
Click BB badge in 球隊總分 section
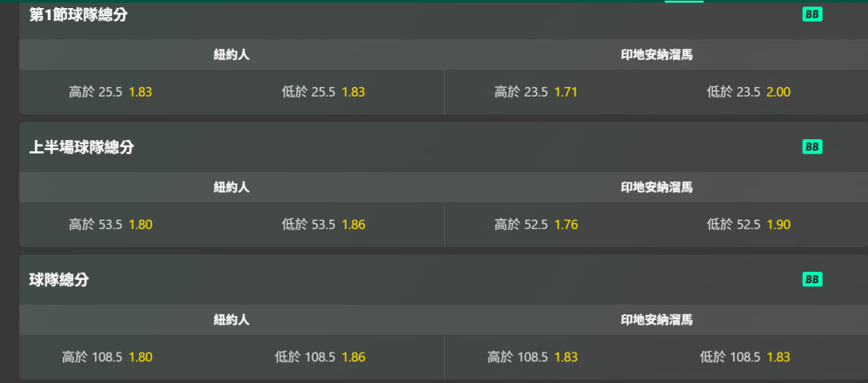click(x=812, y=279)
